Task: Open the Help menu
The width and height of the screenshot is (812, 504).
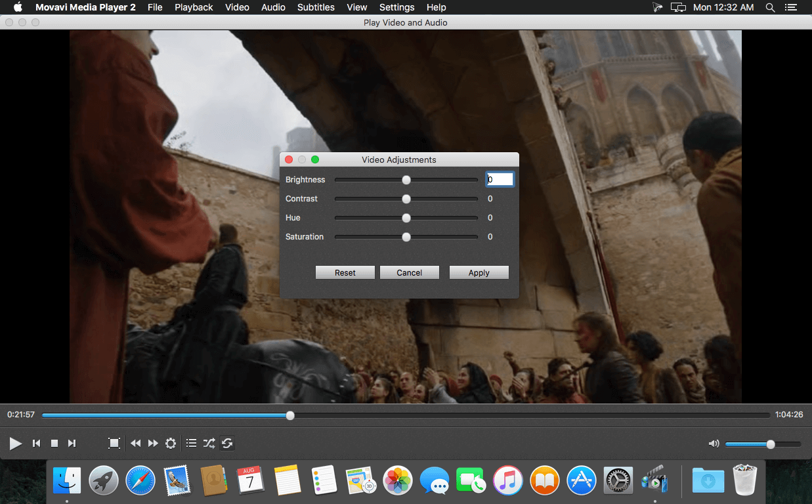Action: tap(437, 7)
